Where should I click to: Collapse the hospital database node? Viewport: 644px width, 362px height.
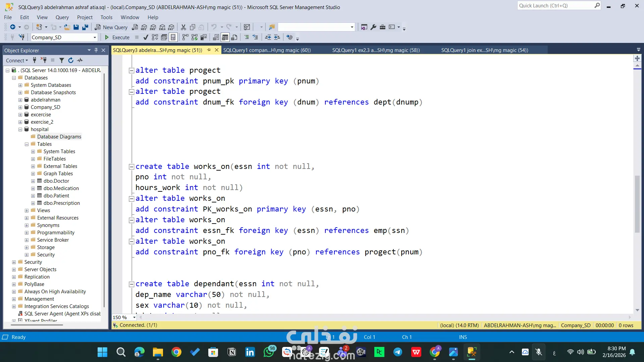click(x=20, y=129)
